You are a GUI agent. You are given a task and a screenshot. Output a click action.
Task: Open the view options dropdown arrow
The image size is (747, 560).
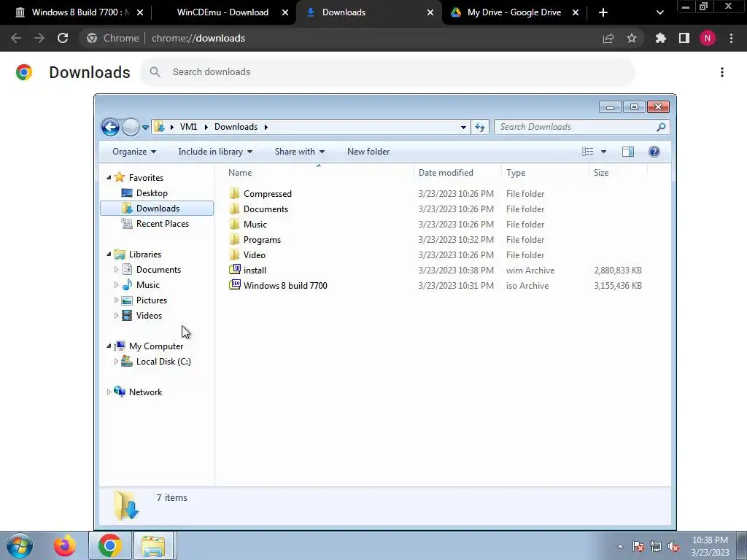pos(603,152)
